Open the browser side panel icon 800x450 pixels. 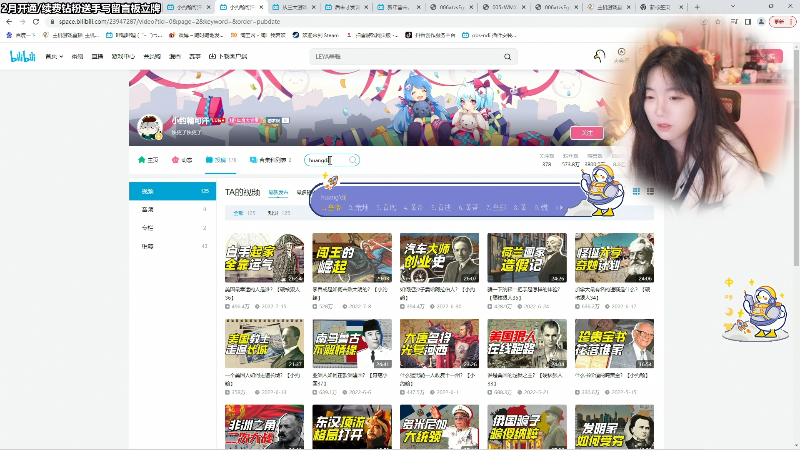(x=747, y=22)
